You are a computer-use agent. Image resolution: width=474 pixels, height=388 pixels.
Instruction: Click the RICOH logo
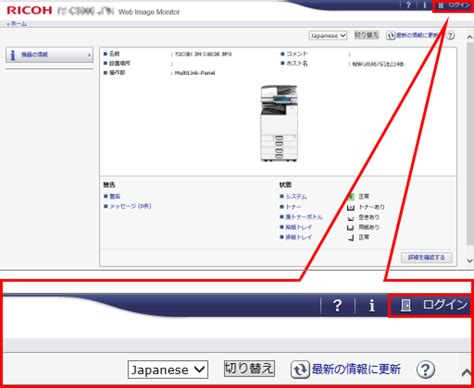pyautogui.click(x=29, y=10)
